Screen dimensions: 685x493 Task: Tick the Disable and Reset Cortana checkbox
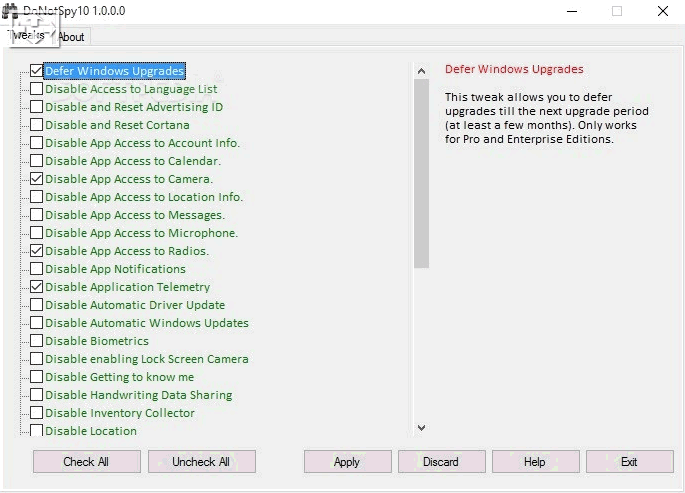pos(37,124)
